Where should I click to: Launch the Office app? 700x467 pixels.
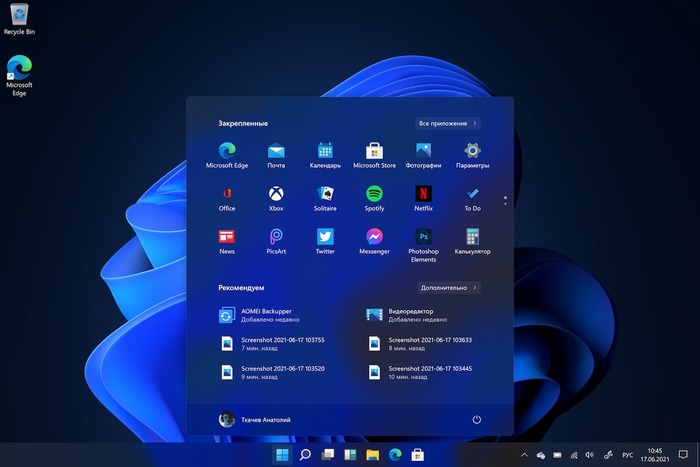[x=227, y=198]
